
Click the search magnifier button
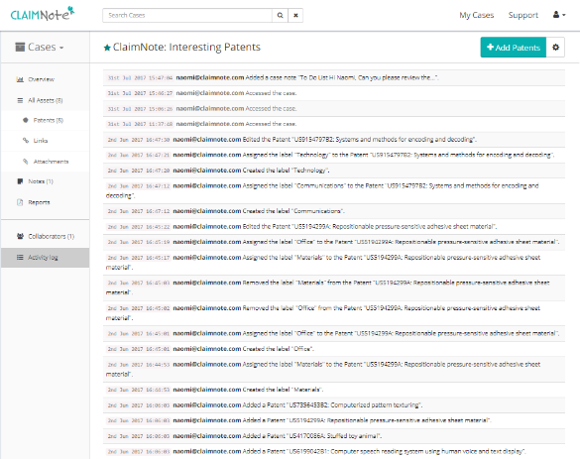(x=280, y=15)
